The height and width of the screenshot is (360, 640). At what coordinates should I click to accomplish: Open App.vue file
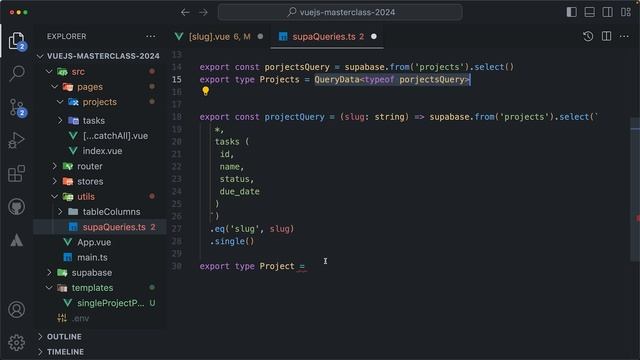[94, 242]
